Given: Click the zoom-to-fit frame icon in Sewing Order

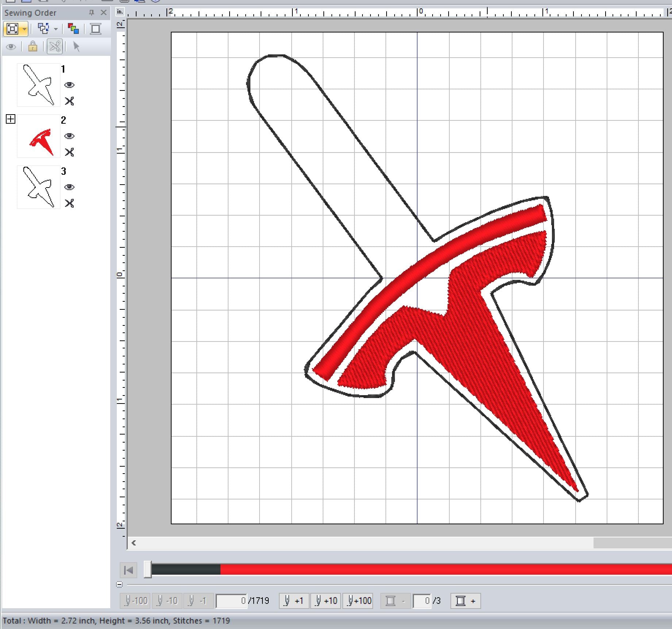Looking at the screenshot, I should pyautogui.click(x=12, y=28).
